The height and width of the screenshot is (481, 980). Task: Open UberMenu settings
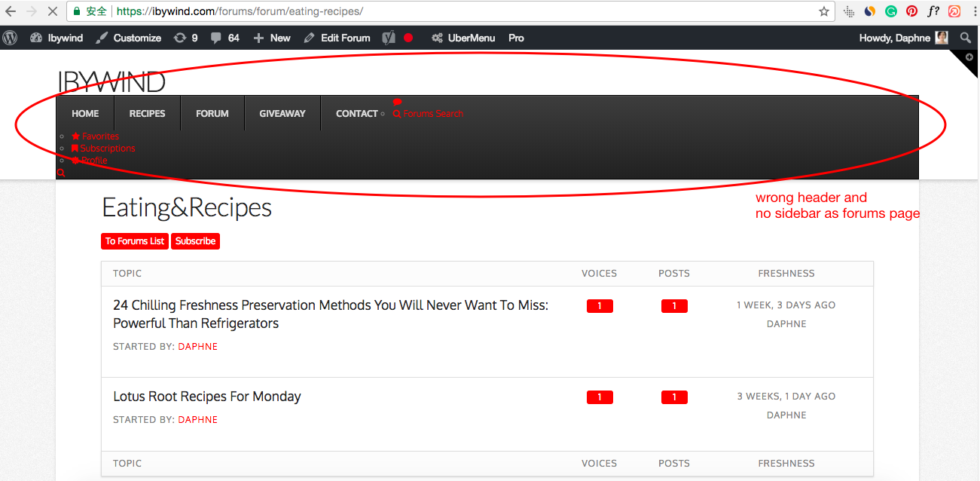[x=465, y=38]
